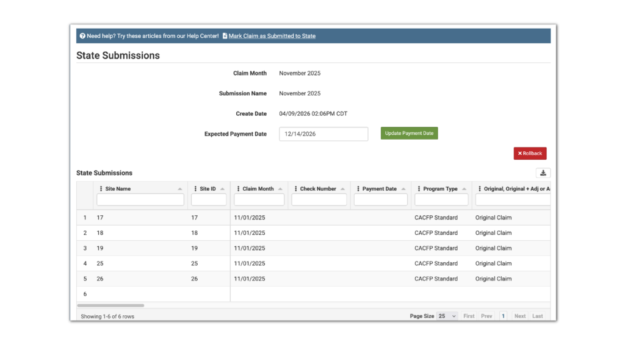Toggle sort order on Site Name column

click(x=180, y=188)
